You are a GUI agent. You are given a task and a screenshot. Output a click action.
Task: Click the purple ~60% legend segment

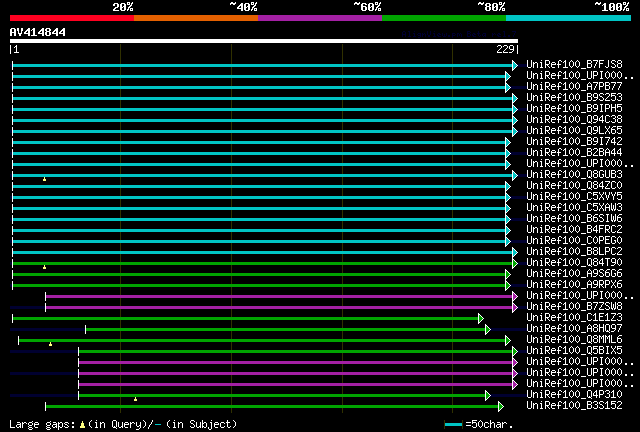coord(320,18)
